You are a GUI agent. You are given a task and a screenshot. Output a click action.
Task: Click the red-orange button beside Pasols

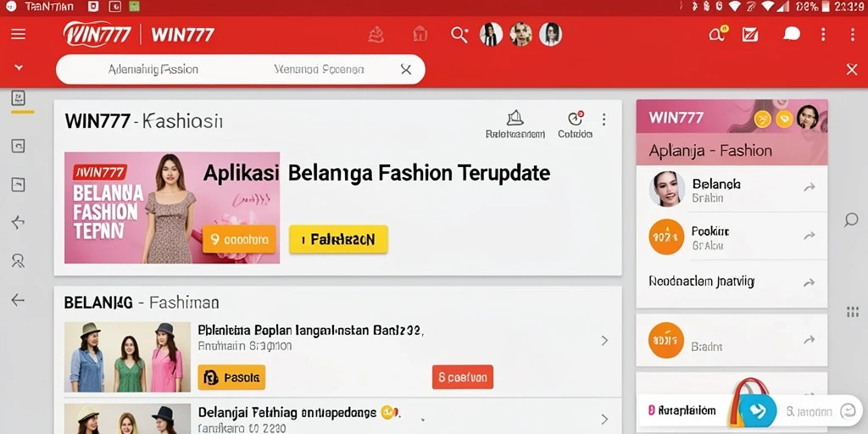pyautogui.click(x=462, y=377)
